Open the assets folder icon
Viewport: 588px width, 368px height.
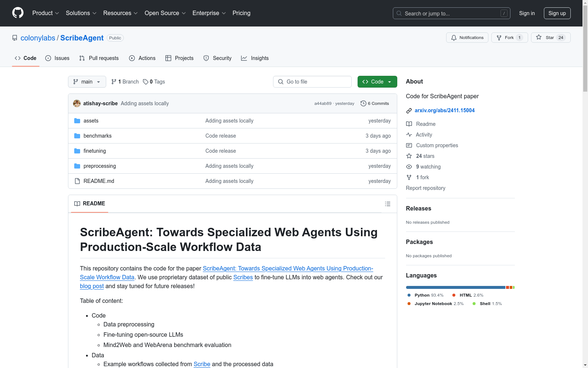(x=77, y=121)
